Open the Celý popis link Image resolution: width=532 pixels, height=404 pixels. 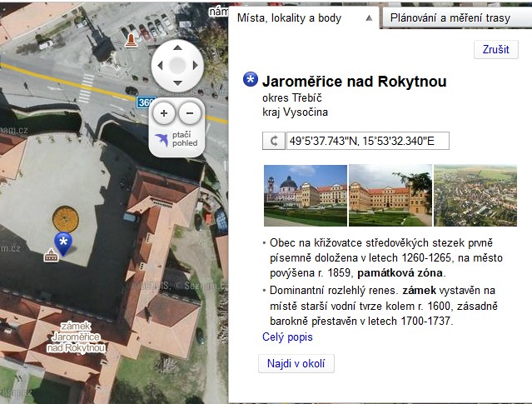(287, 337)
